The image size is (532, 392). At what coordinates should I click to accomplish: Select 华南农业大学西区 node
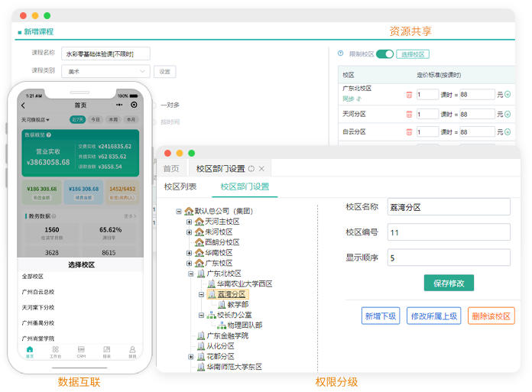[x=245, y=283]
